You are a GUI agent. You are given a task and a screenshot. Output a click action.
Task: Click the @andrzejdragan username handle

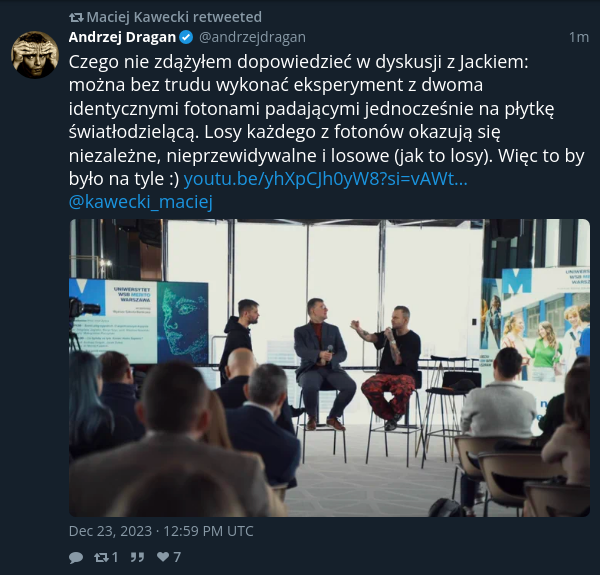tap(252, 37)
